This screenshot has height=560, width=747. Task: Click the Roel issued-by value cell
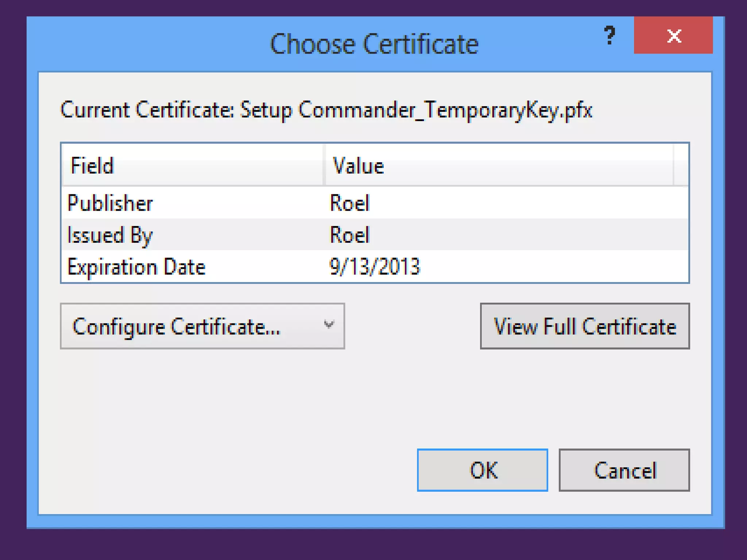pos(349,235)
